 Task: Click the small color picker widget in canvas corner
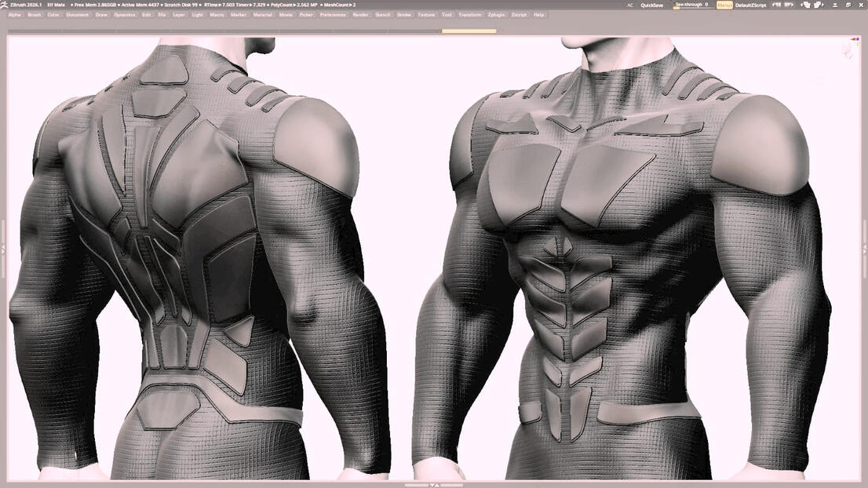(855, 41)
